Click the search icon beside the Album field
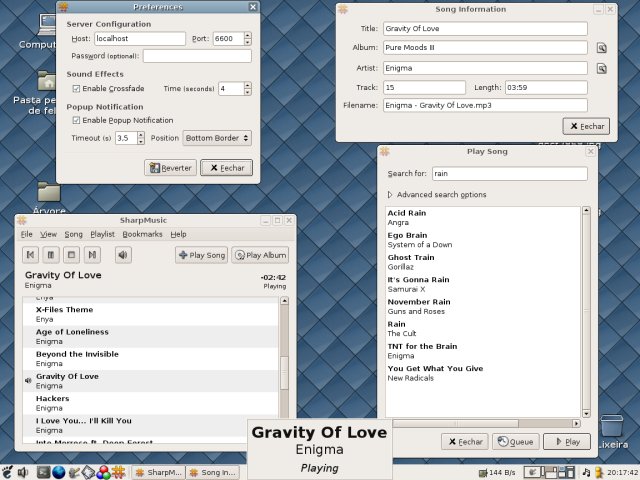The height and width of the screenshot is (480, 640). (x=602, y=48)
